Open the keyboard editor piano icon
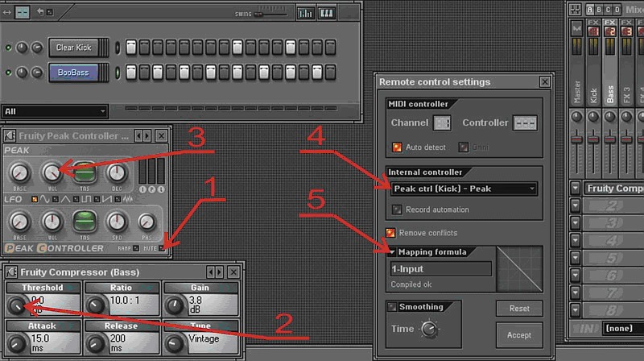The height and width of the screenshot is (361, 644). coord(328,13)
